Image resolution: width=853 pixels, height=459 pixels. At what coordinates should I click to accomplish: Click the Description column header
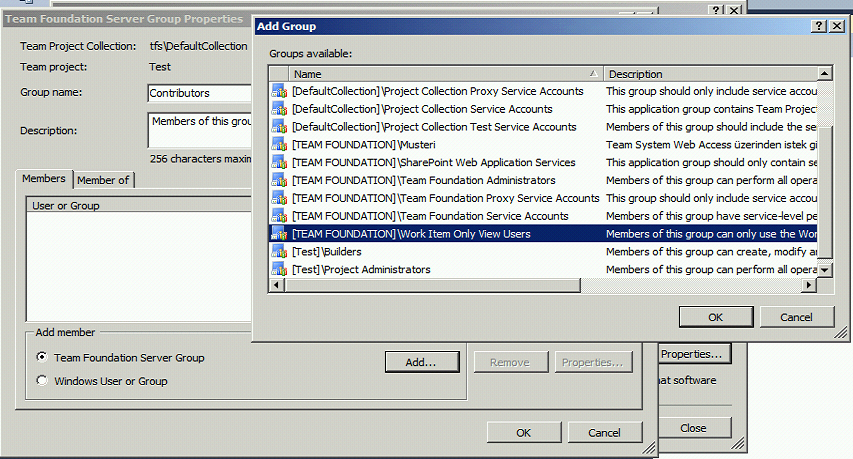pyautogui.click(x=710, y=74)
